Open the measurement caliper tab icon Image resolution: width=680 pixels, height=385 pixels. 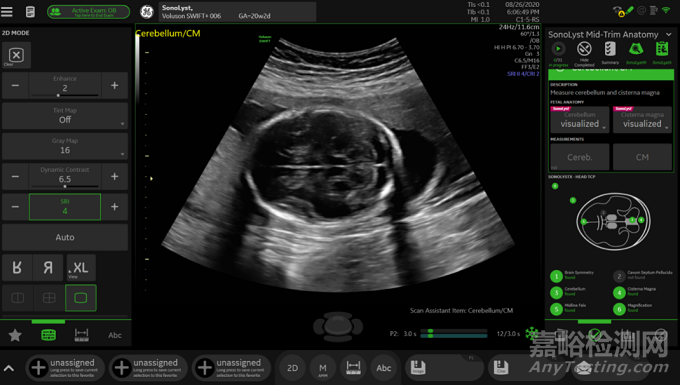(82, 335)
